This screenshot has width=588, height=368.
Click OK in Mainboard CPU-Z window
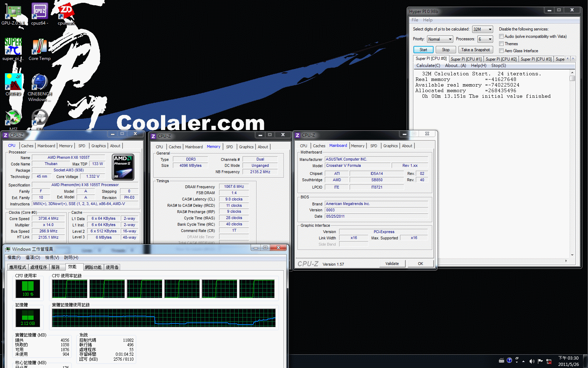click(420, 264)
